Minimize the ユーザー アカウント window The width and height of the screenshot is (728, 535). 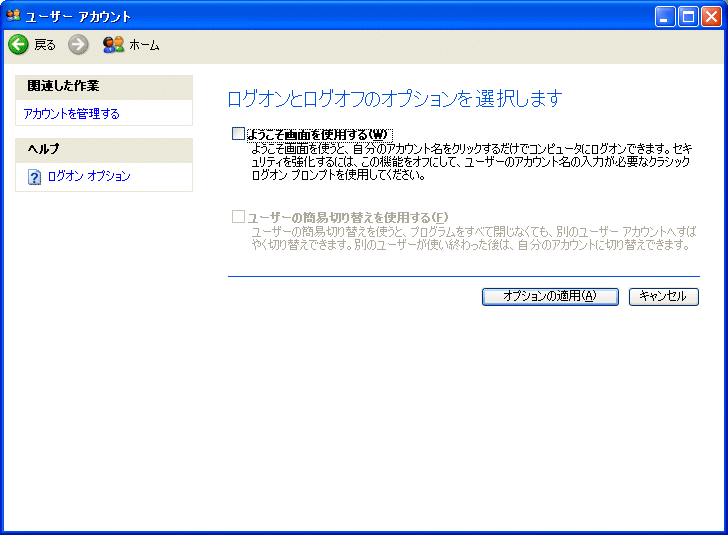click(x=665, y=17)
